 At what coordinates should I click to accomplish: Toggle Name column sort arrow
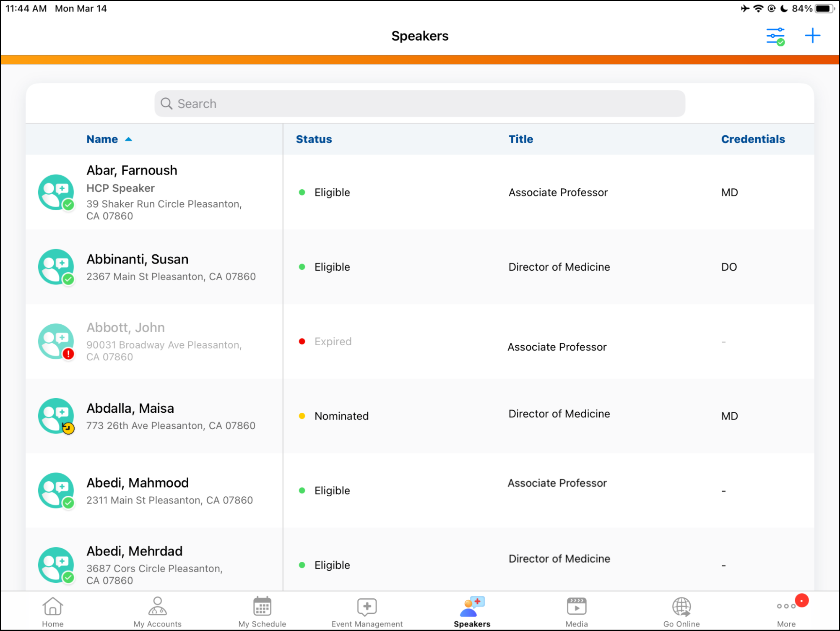[128, 139]
